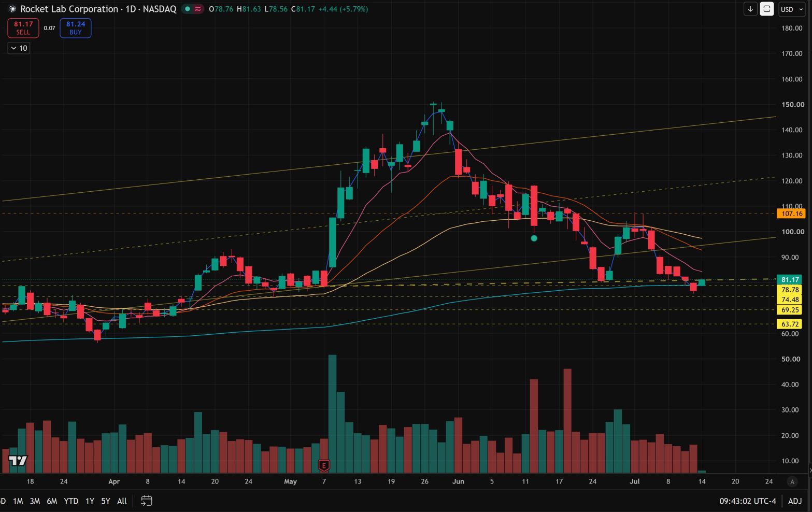
Task: Click the yellow 74.48 price label
Action: [790, 300]
